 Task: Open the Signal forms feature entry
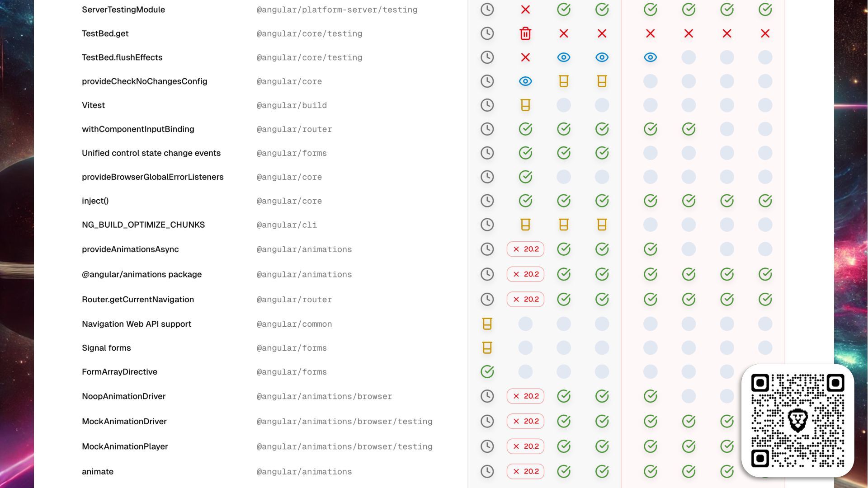pos(106,348)
